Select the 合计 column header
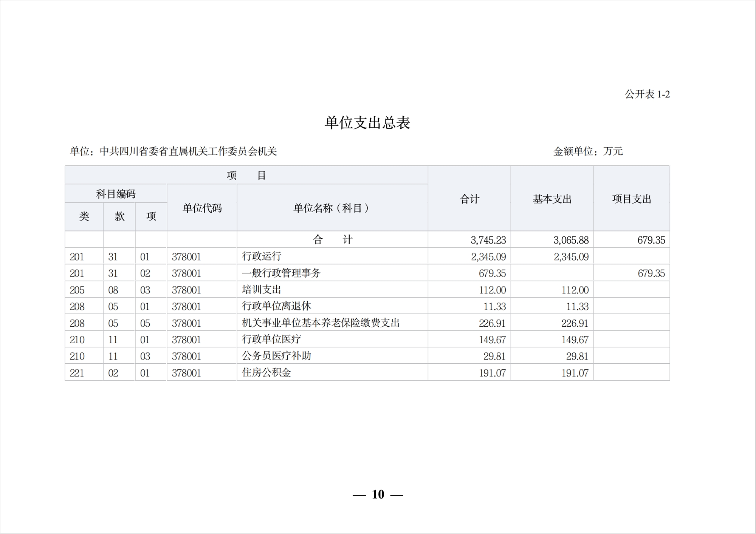Screen dimensions: 756x534 (x=469, y=199)
